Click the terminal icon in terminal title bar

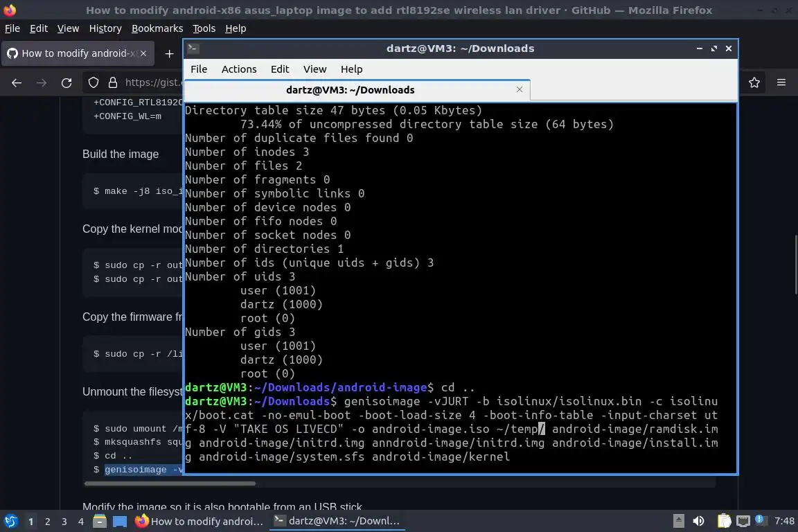pos(193,48)
